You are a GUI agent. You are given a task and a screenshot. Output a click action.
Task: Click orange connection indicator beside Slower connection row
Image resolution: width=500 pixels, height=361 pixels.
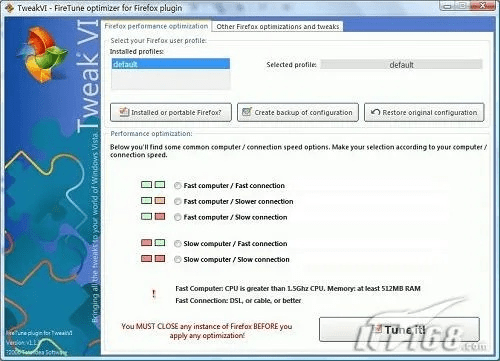click(160, 200)
